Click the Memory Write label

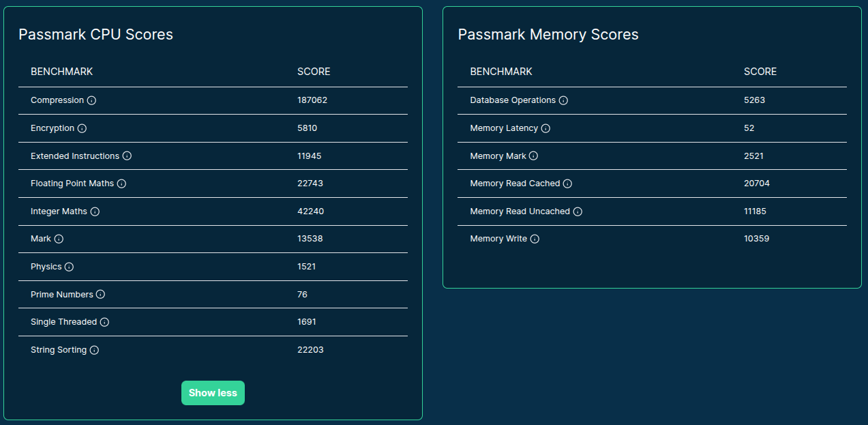[x=498, y=239]
